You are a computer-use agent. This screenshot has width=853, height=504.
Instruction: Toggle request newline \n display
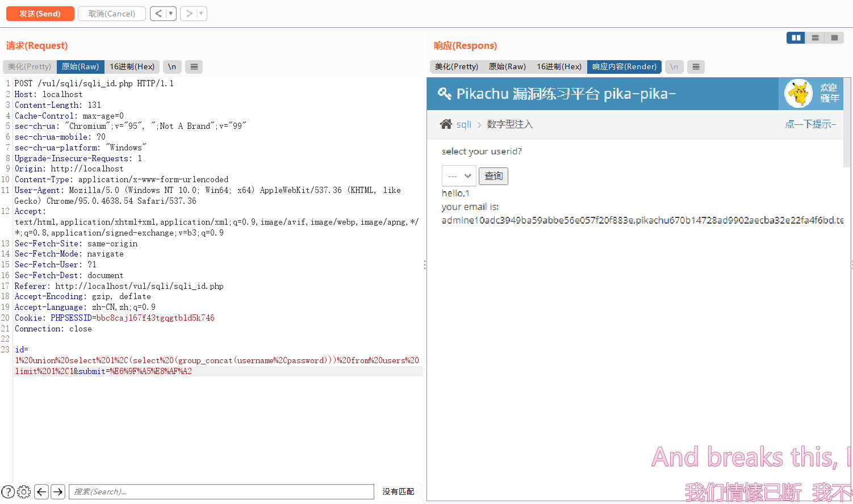coord(172,67)
